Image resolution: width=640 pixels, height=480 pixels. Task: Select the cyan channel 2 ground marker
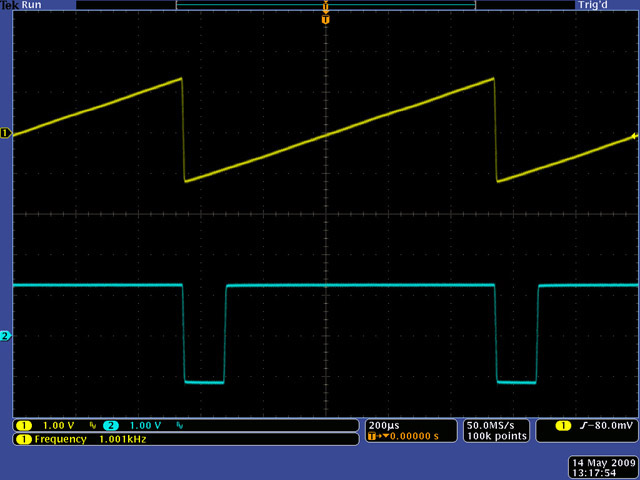pos(5,336)
